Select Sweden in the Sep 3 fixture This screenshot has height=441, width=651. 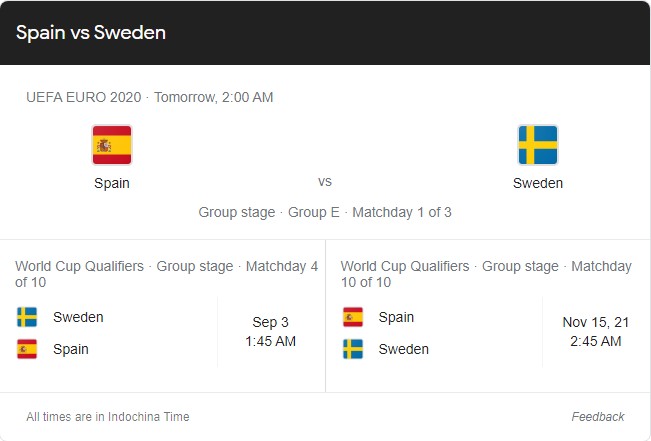pos(78,317)
